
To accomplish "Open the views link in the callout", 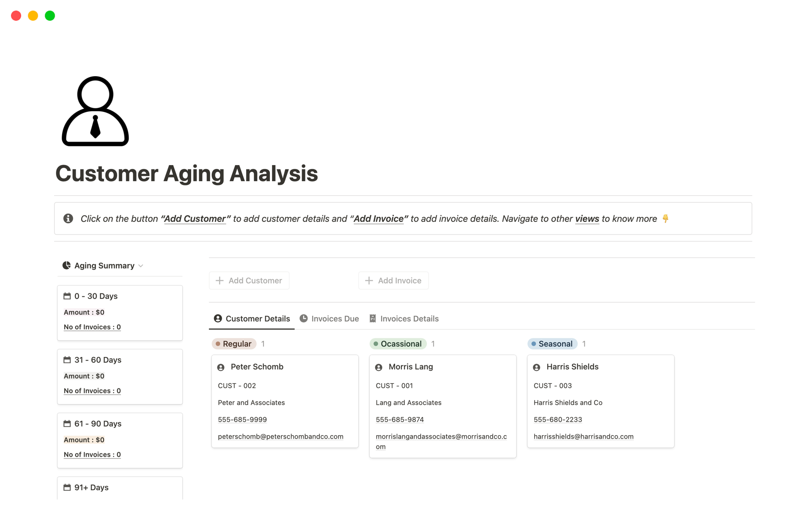I will point(587,218).
